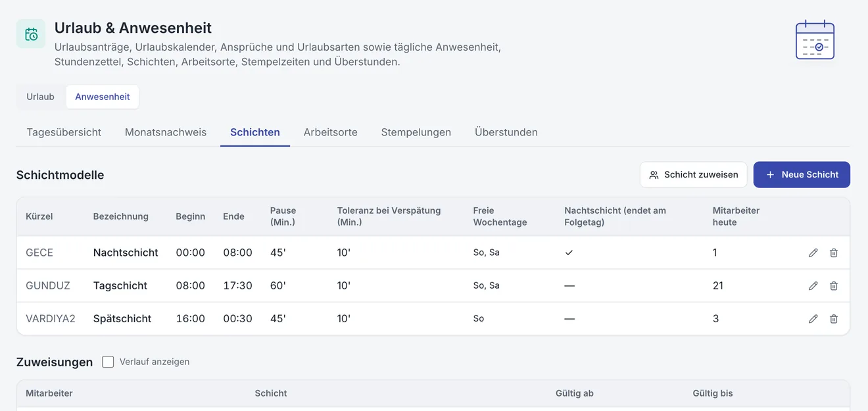The image size is (868, 411).
Task: Select the Anwesenheit section tab
Action: (103, 97)
